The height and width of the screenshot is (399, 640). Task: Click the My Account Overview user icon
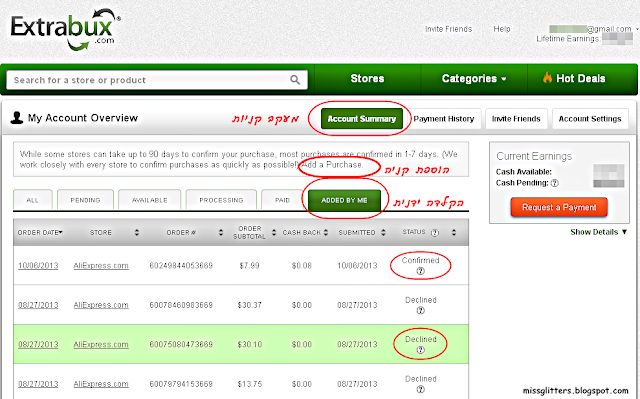[16, 118]
